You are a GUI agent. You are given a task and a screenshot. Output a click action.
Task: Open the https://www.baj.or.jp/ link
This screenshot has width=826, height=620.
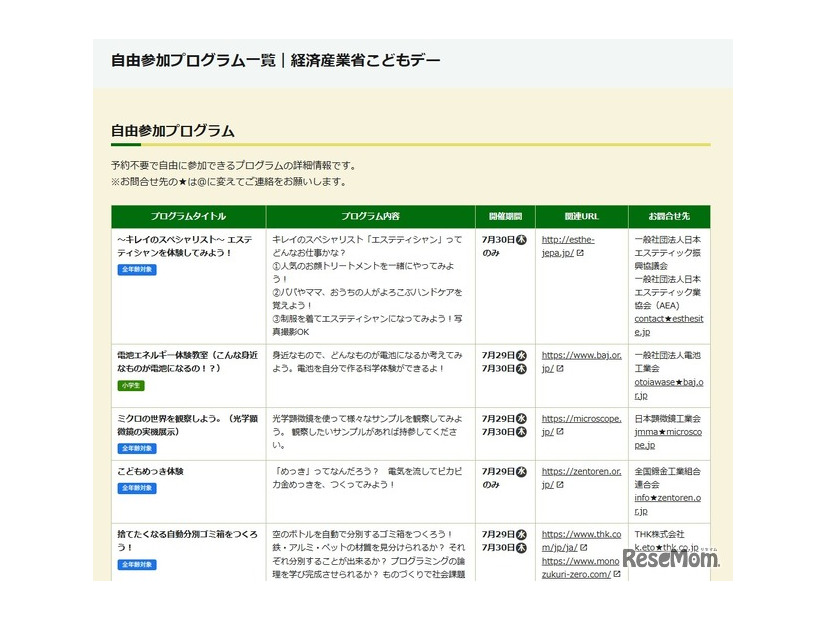coord(581,361)
